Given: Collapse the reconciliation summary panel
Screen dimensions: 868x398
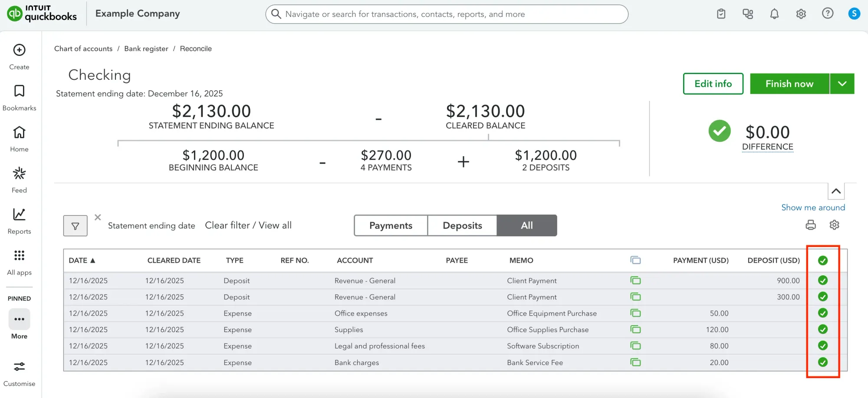Looking at the screenshot, I should click(x=837, y=191).
